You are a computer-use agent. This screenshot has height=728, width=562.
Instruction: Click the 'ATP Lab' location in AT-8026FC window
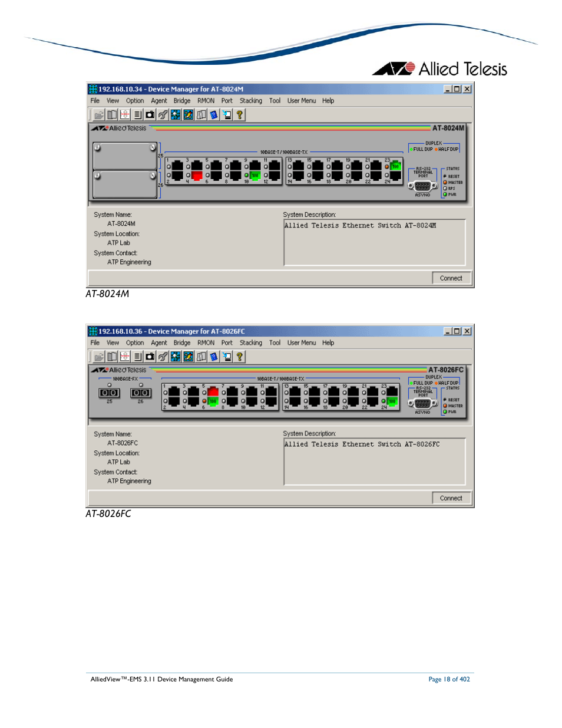(x=118, y=462)
